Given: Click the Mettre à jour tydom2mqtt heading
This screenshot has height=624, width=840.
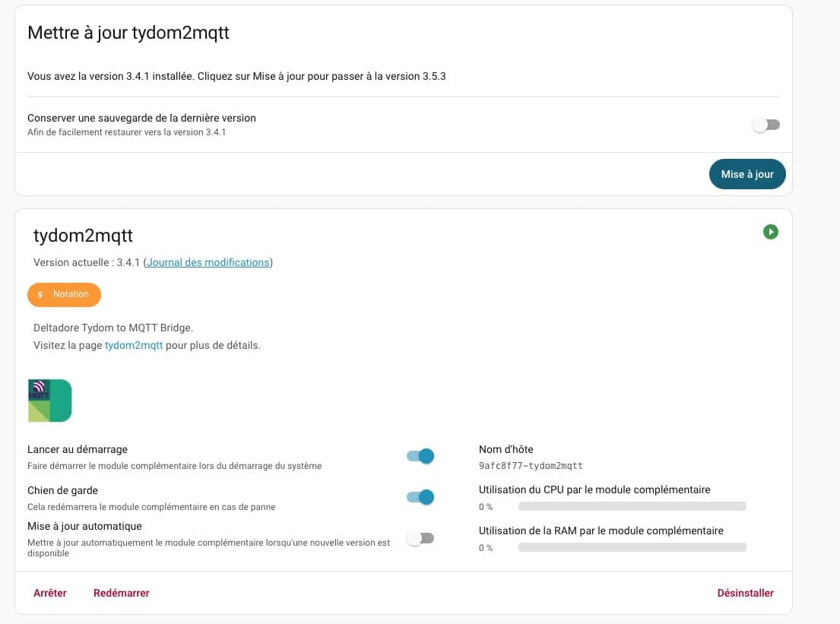Looking at the screenshot, I should pyautogui.click(x=128, y=33).
